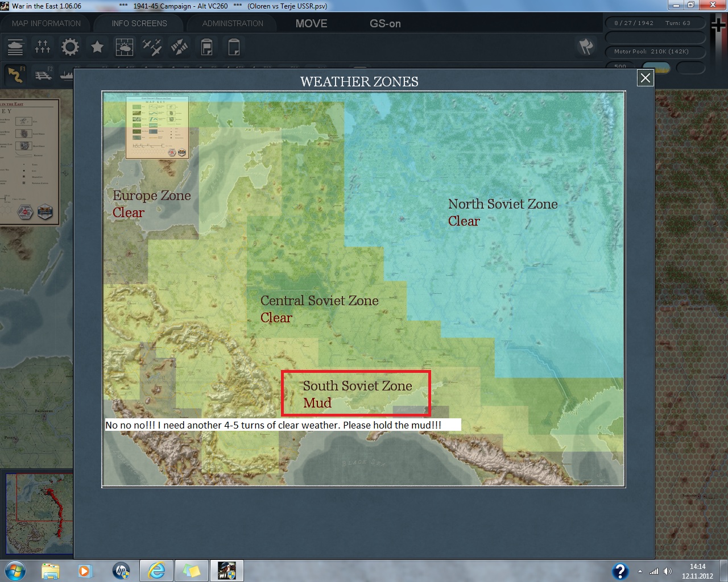Open the volume speaker tray icon
This screenshot has height=582, width=728.
[x=668, y=571]
